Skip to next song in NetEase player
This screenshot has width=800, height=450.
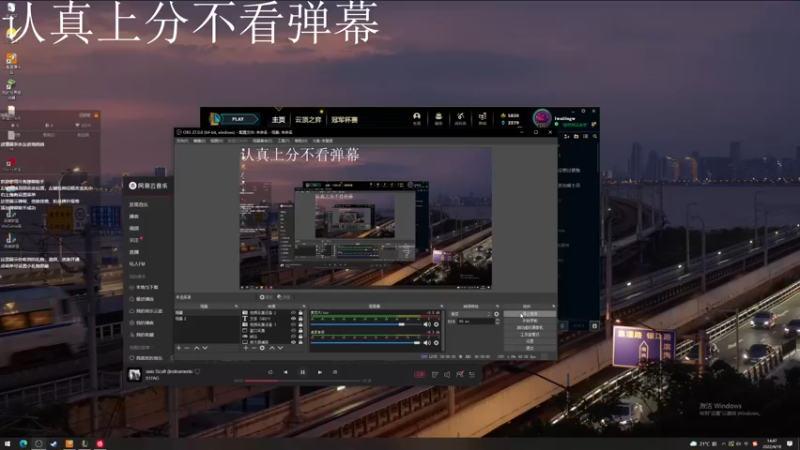click(320, 372)
